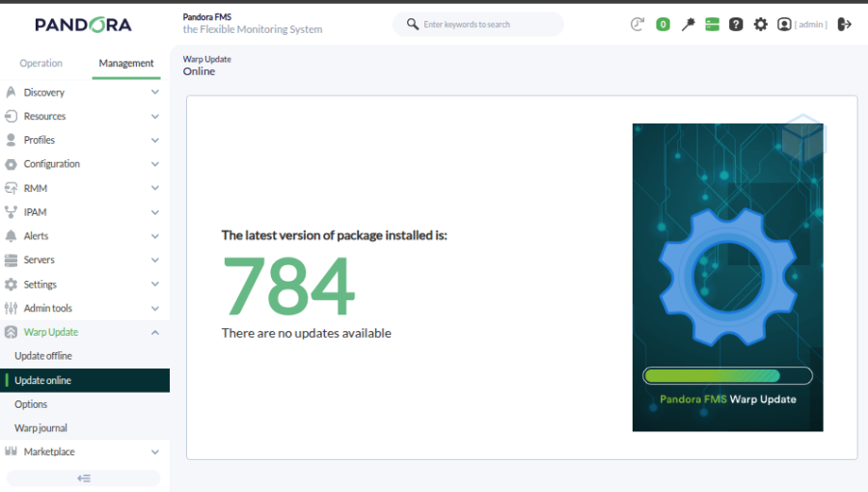Click the Alerts bell icon
Viewport: 868px width, 492px height.
tap(11, 235)
